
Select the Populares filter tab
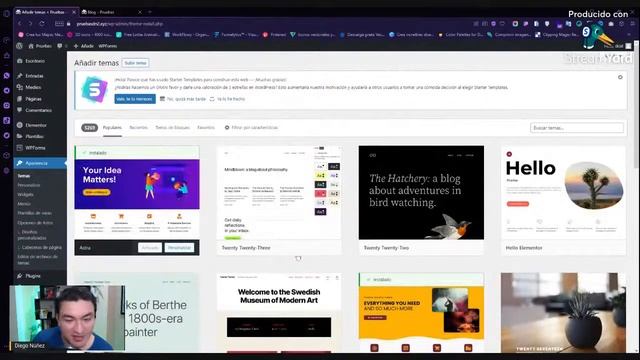click(112, 128)
